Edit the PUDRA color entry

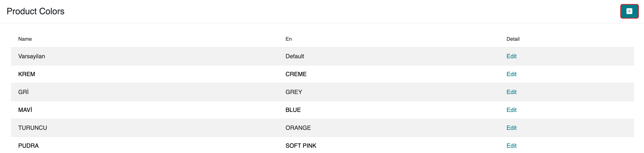click(511, 146)
